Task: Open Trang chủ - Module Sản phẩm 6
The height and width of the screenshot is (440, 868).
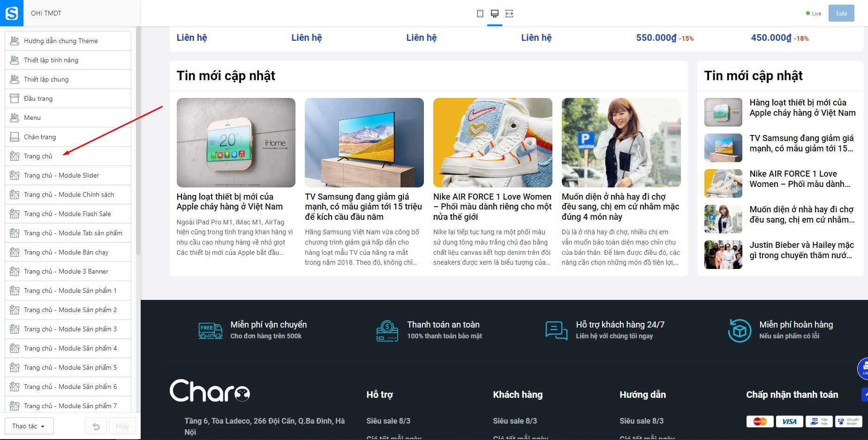Action: point(68,387)
